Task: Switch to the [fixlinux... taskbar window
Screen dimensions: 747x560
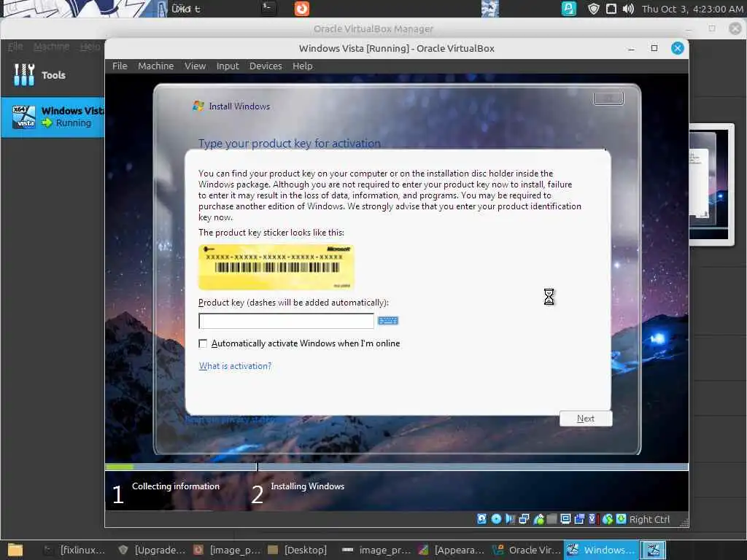Action: [x=75, y=550]
